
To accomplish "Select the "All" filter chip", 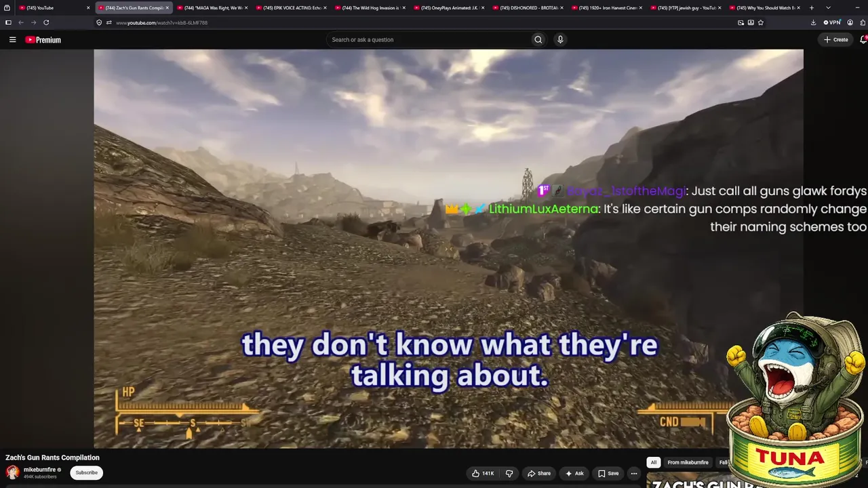I will pos(654,462).
